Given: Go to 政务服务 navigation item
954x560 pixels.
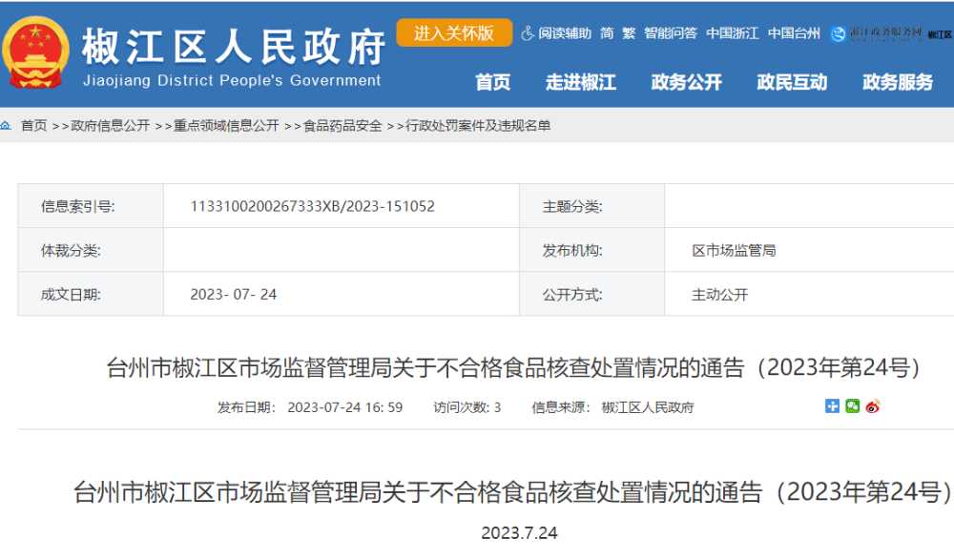Looking at the screenshot, I should 898,83.
